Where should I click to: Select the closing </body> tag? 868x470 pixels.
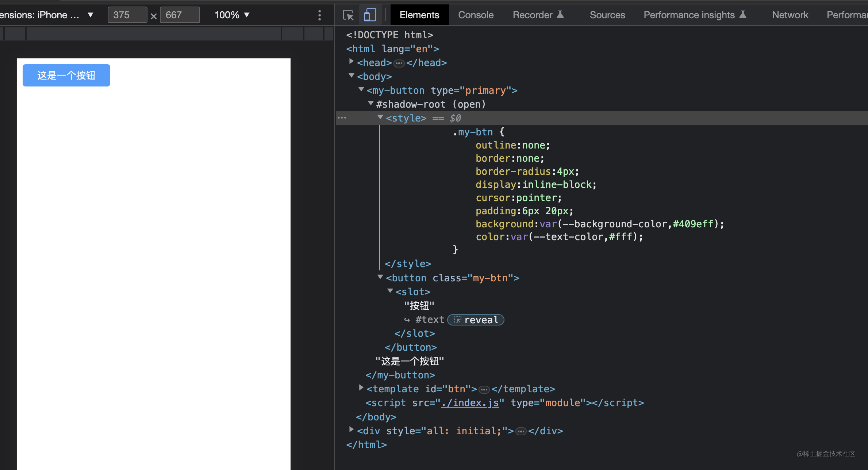point(376,417)
